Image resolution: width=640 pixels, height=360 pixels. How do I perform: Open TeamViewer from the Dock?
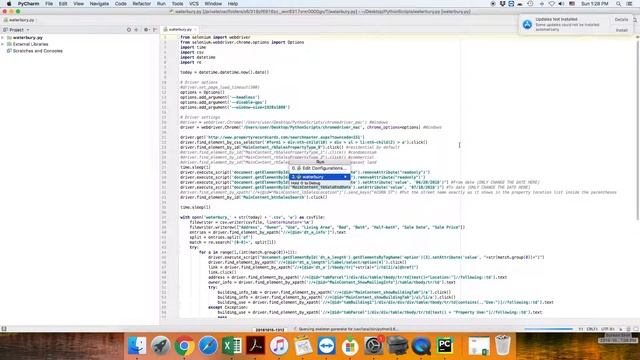[x=326, y=346]
